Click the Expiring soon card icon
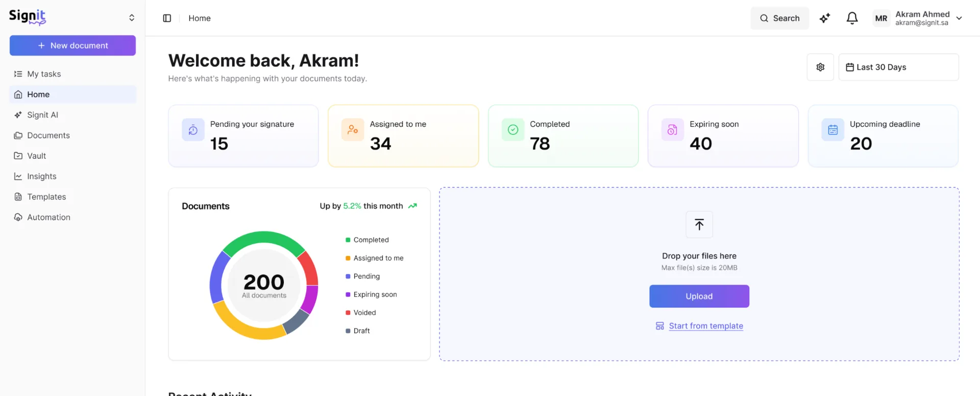 click(x=672, y=130)
